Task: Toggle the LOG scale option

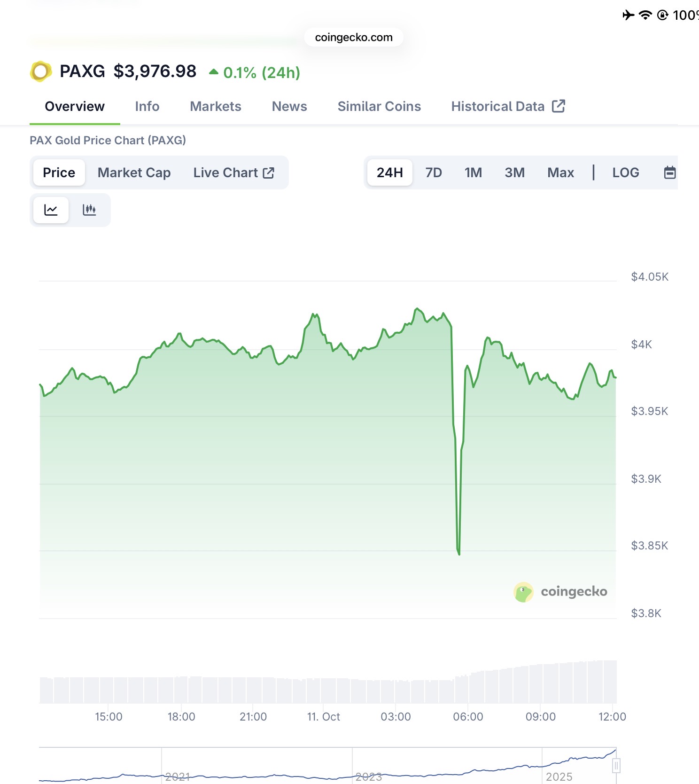Action: [x=625, y=172]
